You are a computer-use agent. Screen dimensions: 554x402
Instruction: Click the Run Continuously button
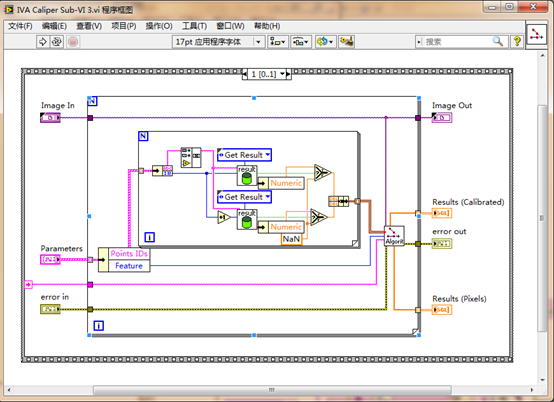click(x=57, y=42)
